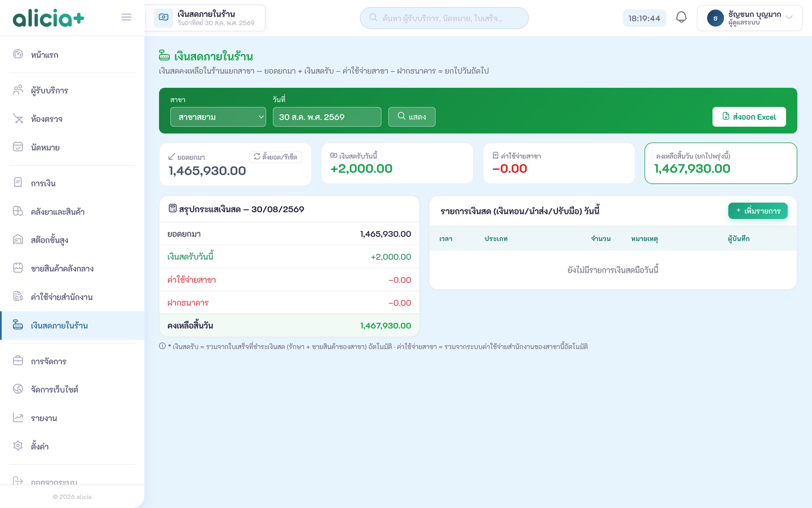Click the ขายสินค้าคลังกลาง store icon
The image size is (812, 508).
18,268
